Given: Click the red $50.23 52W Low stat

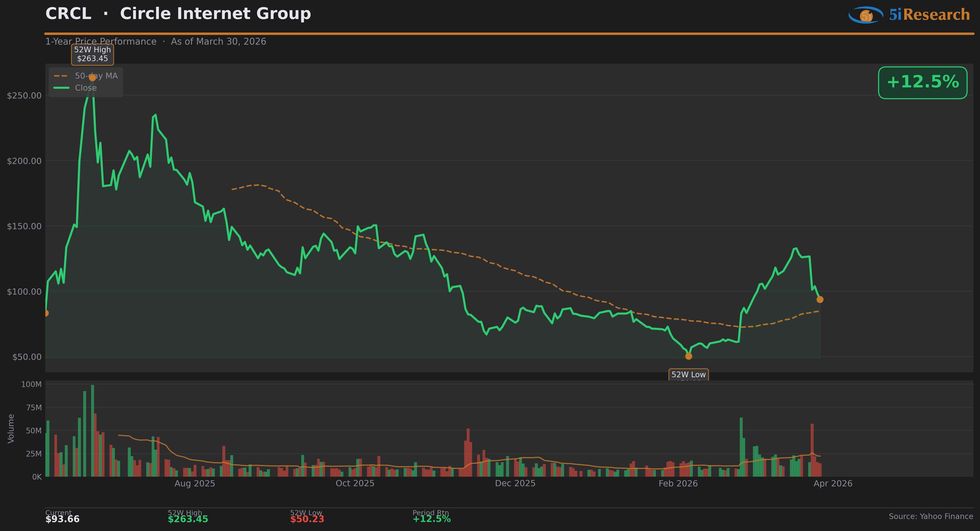Looking at the screenshot, I should click(307, 519).
